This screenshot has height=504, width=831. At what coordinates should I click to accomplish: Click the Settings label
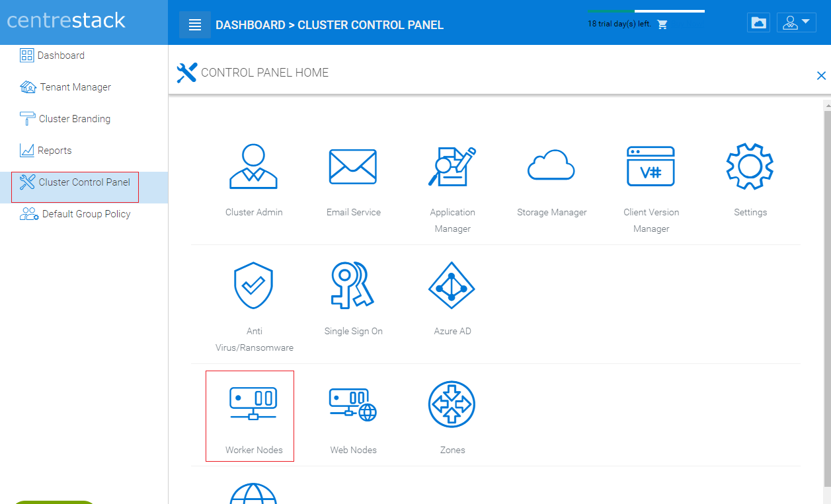[750, 213]
